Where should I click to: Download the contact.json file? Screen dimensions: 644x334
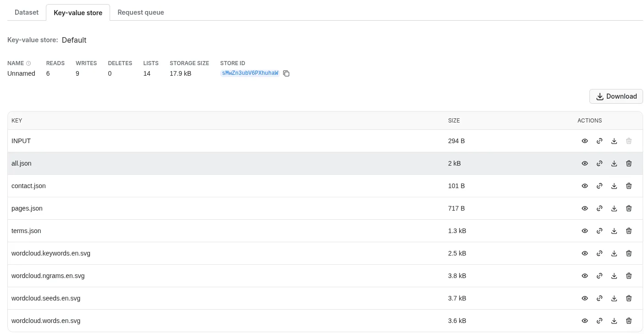coord(614,186)
